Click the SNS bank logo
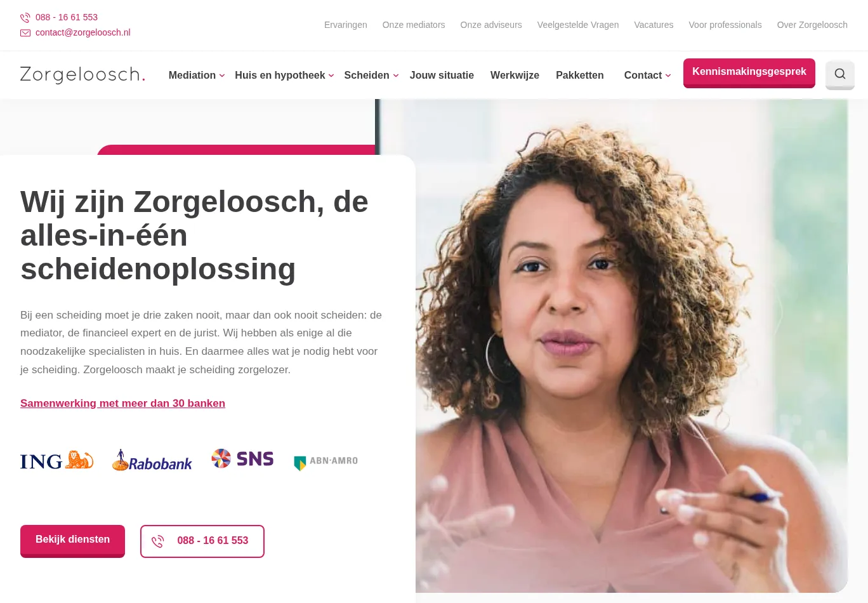 coord(242,458)
